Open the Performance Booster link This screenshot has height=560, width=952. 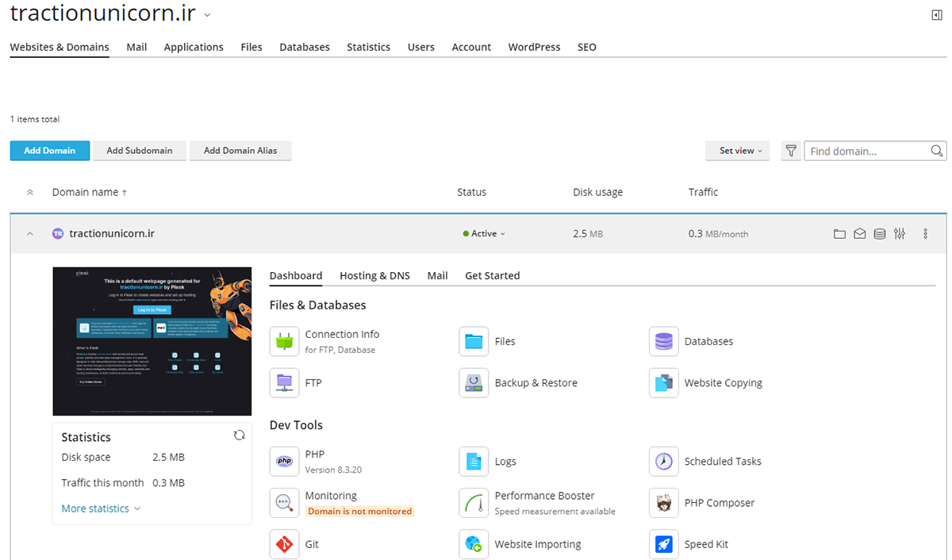pos(544,496)
